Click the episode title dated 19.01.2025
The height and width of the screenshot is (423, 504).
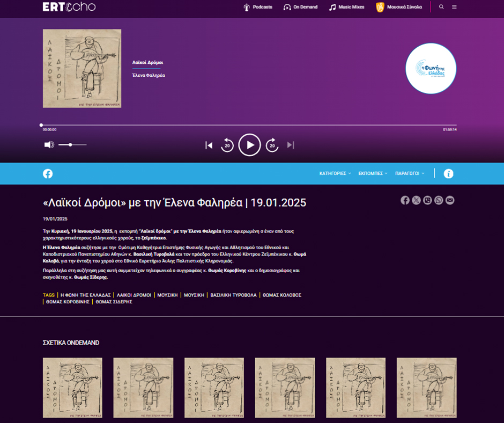click(175, 203)
